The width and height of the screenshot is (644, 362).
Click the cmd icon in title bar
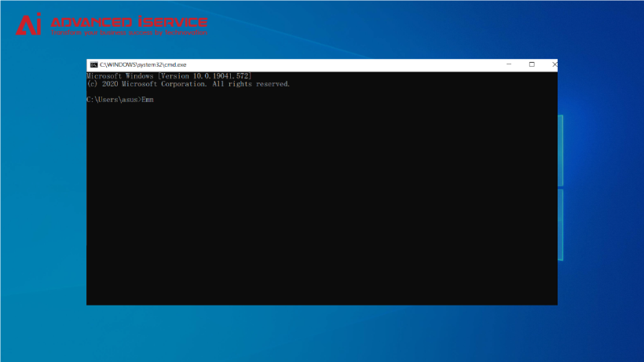(x=93, y=64)
